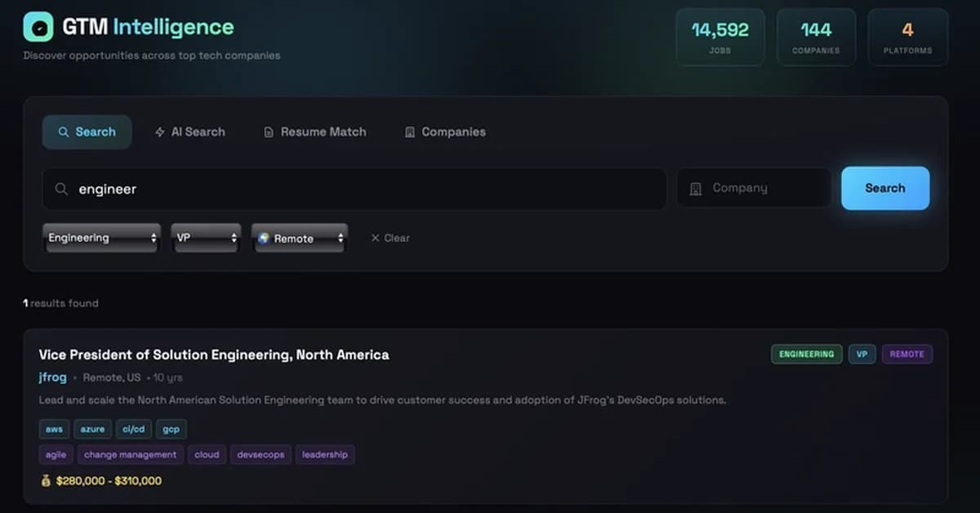
Task: Click the building icon in the Company field
Action: point(696,188)
